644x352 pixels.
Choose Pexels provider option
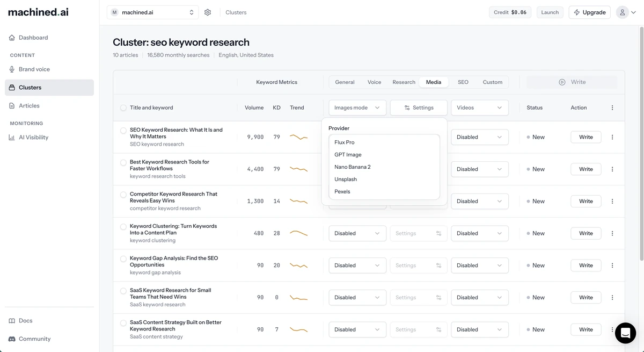(384, 192)
